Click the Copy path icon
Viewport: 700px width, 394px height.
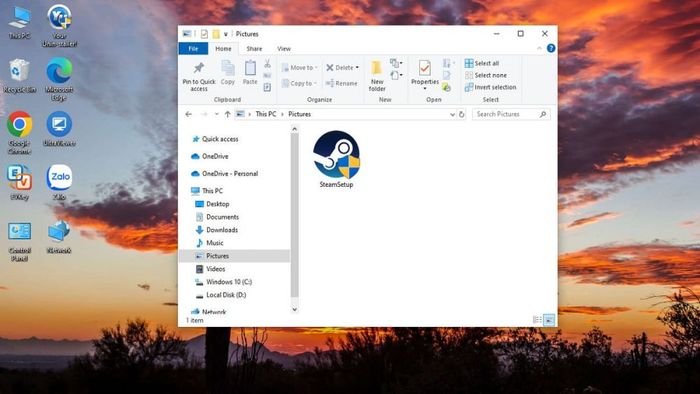pyautogui.click(x=267, y=75)
